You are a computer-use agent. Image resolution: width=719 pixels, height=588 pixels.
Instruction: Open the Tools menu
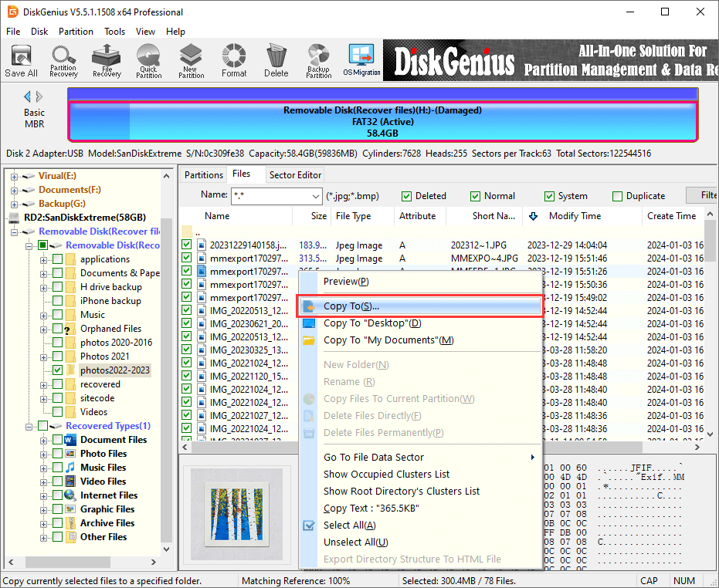(114, 32)
